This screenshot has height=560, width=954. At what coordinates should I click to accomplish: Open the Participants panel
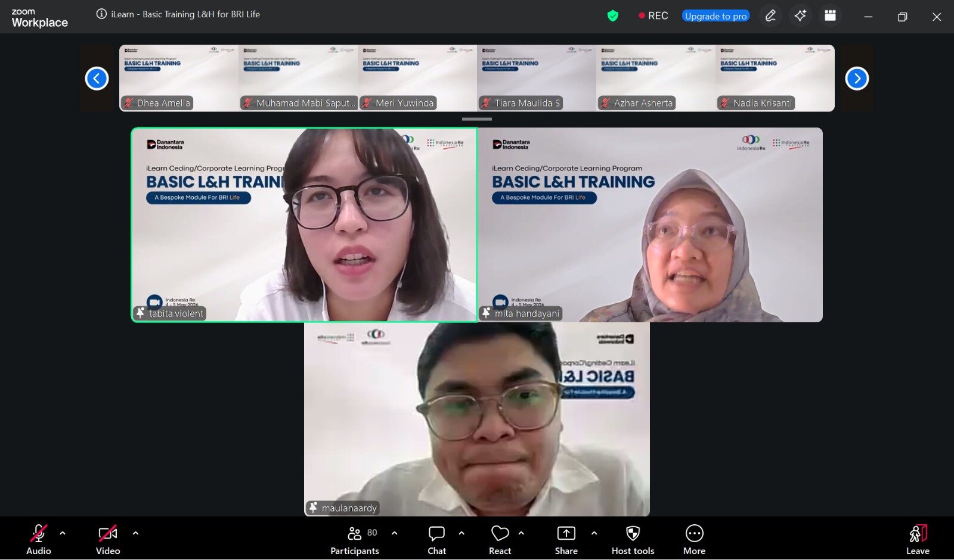pyautogui.click(x=355, y=540)
